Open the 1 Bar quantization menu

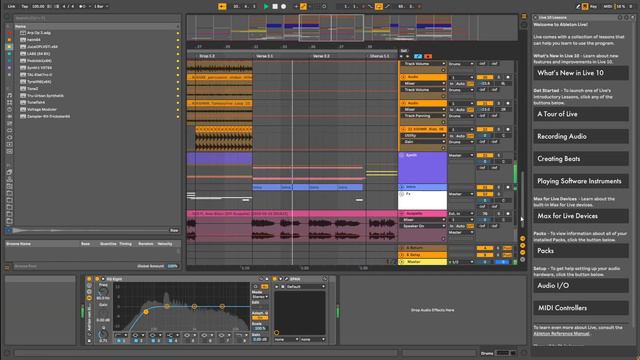[x=101, y=7]
